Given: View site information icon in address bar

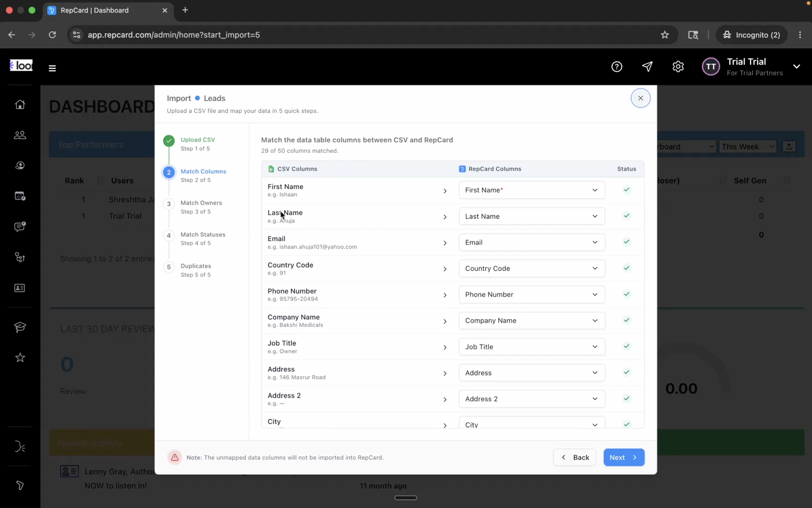Looking at the screenshot, I should pos(76,35).
